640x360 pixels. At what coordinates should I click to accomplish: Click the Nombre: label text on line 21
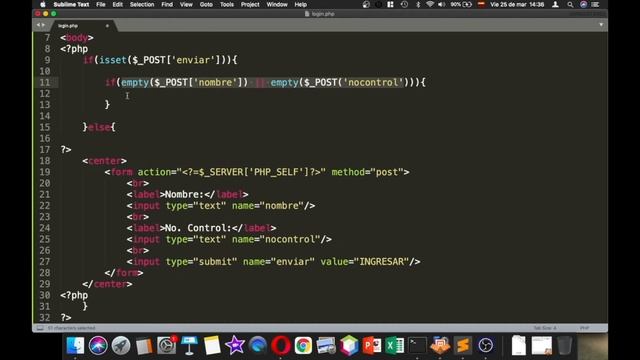tap(184, 195)
